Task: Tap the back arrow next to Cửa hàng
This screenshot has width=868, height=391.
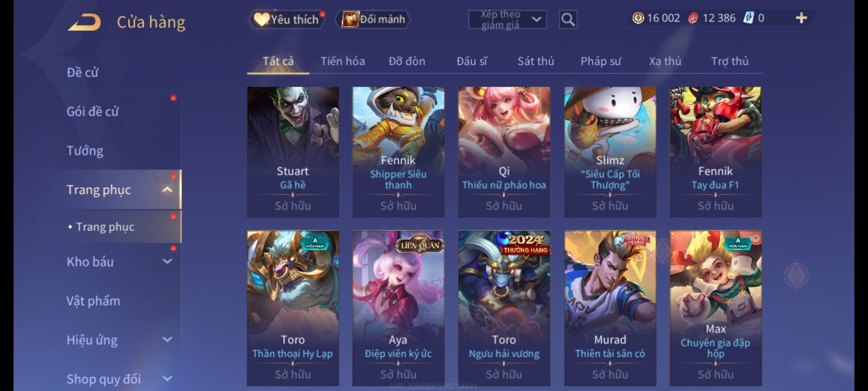Action: [x=84, y=22]
